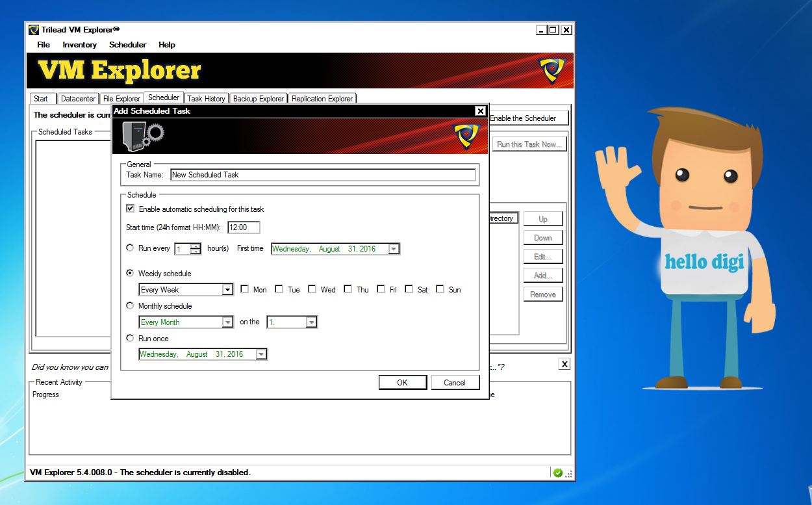812x505 pixels.
Task: Switch to the File Explorer tab
Action: [x=121, y=99]
